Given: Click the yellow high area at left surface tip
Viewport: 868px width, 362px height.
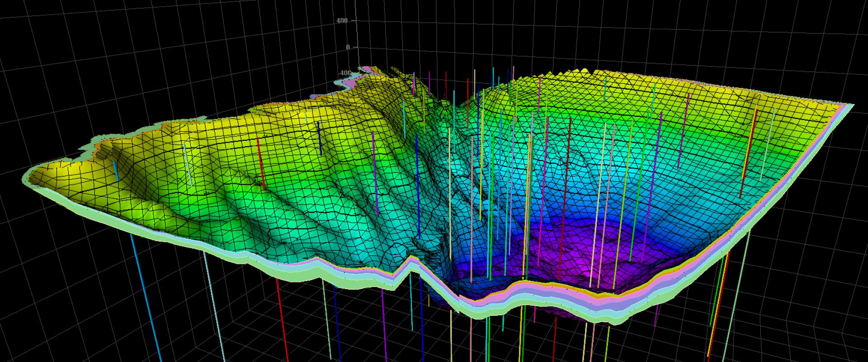Looking at the screenshot, I should coord(50,172).
